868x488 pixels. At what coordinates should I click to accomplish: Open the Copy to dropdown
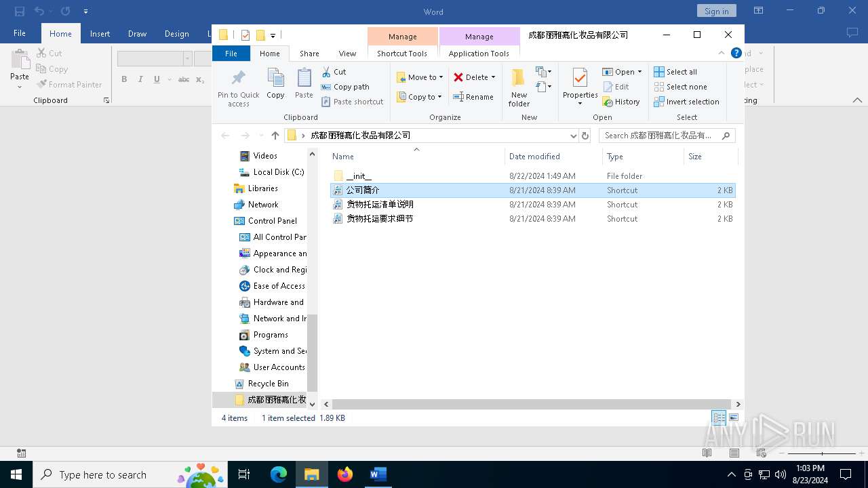tap(419, 97)
